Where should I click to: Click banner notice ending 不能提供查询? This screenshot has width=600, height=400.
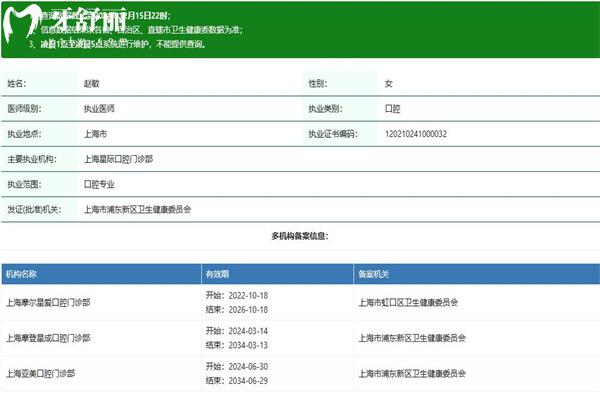coord(117,44)
